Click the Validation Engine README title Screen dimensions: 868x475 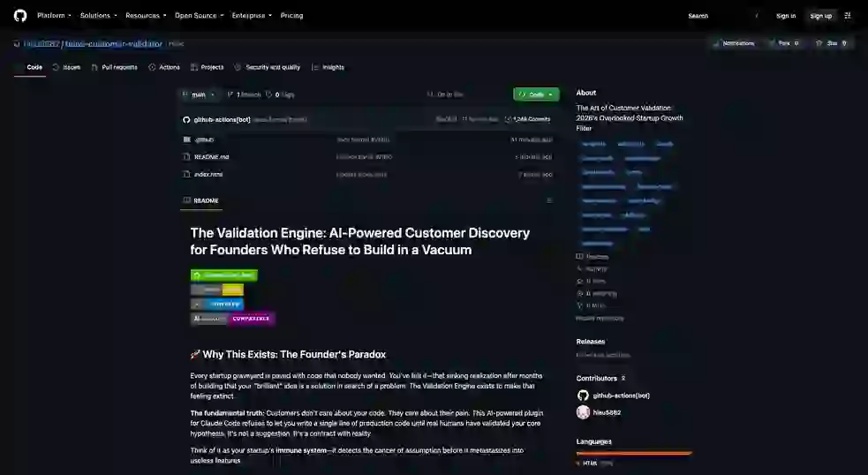[x=359, y=241]
